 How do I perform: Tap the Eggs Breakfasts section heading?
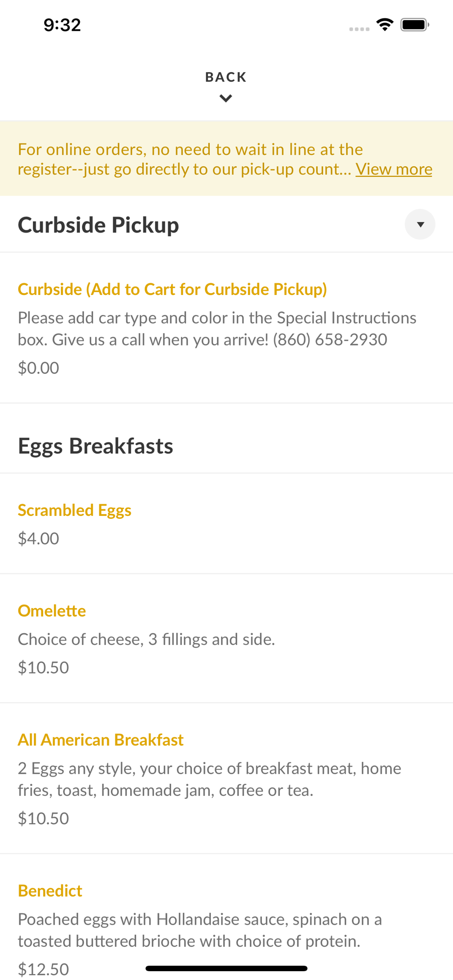96,446
